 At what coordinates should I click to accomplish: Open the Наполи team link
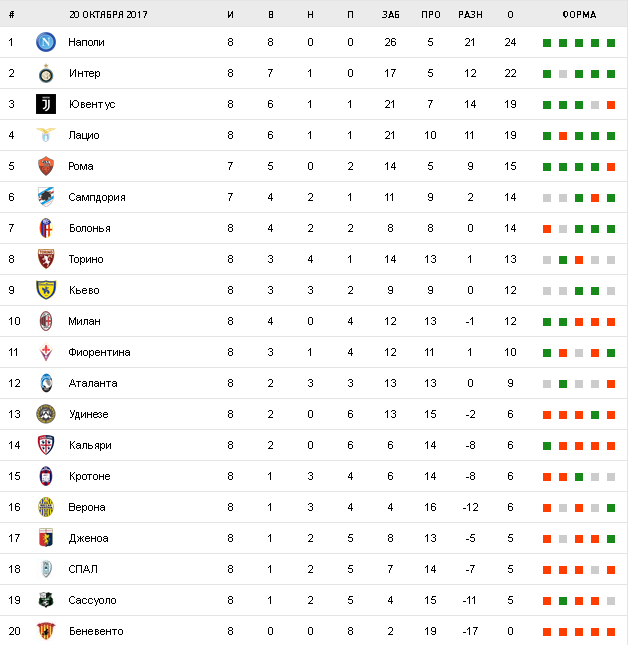[x=86, y=42]
